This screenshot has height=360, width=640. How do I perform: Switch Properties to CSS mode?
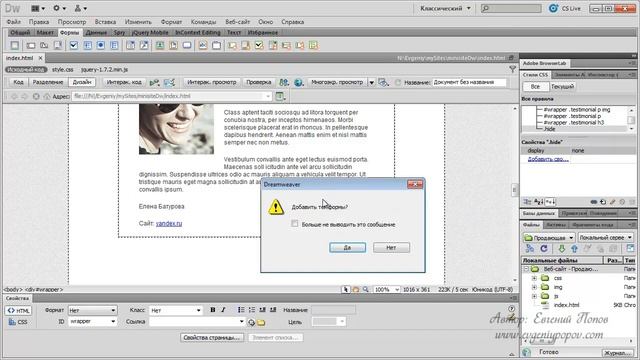(18, 322)
